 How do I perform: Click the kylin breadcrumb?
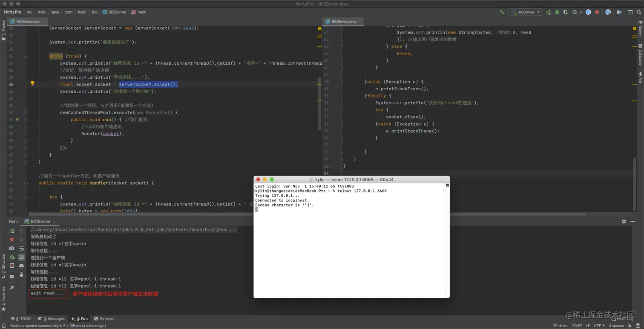(82, 12)
